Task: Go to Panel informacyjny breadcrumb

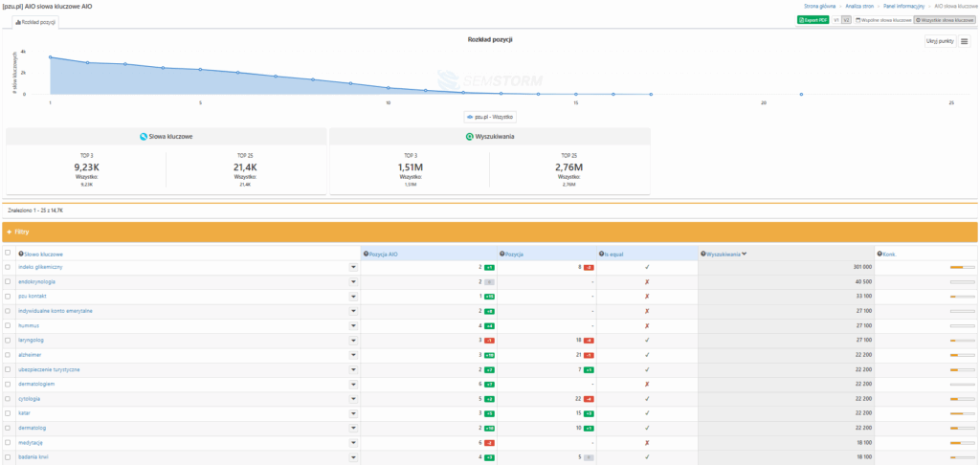Action: coord(903,6)
